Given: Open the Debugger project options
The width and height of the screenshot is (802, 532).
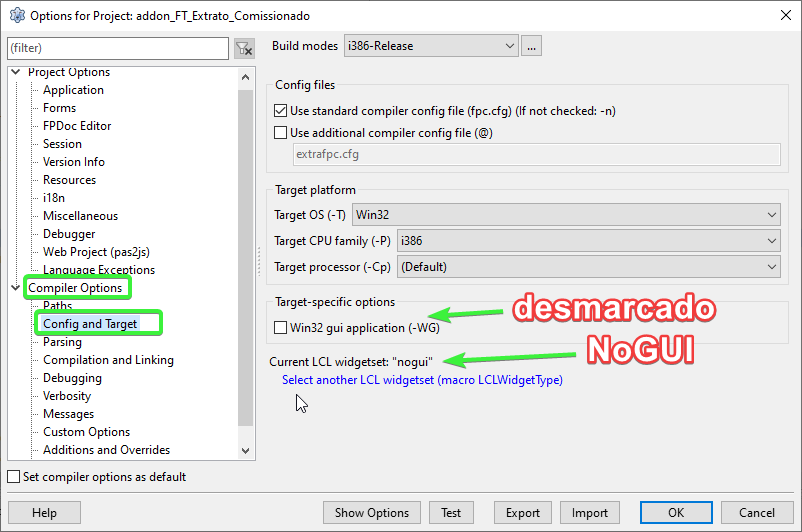Looking at the screenshot, I should pyautogui.click(x=69, y=234).
